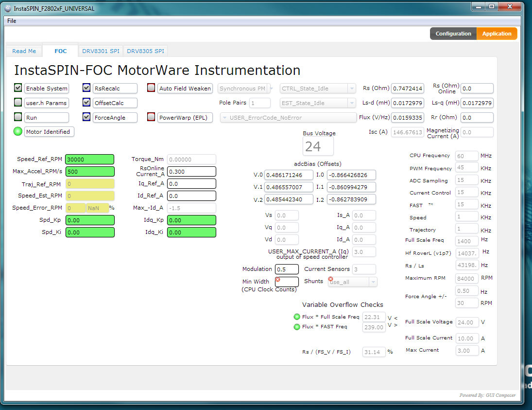This screenshot has height=410, width=532.
Task: Click the Max_Accel_RPM/s field showing 500
Action: (x=90, y=172)
